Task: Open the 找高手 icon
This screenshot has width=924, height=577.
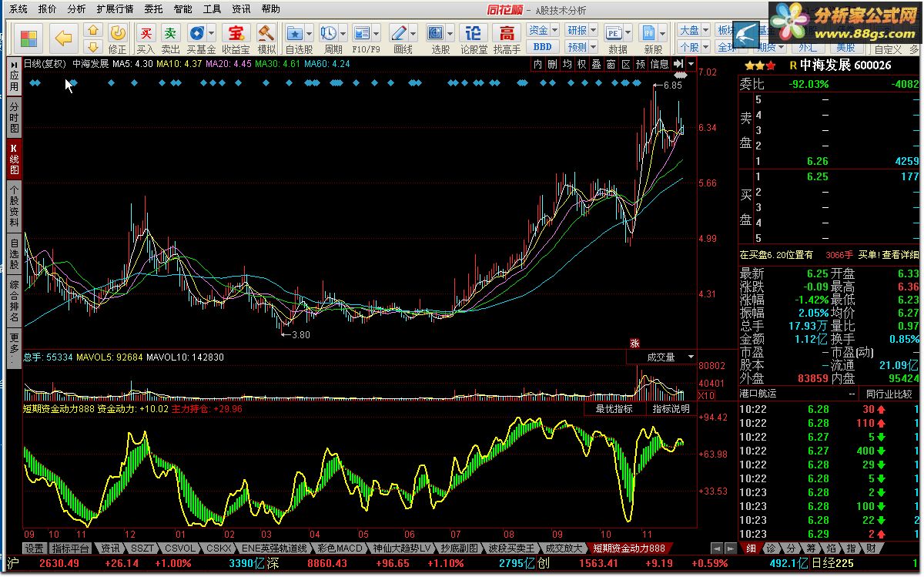Action: (507, 33)
